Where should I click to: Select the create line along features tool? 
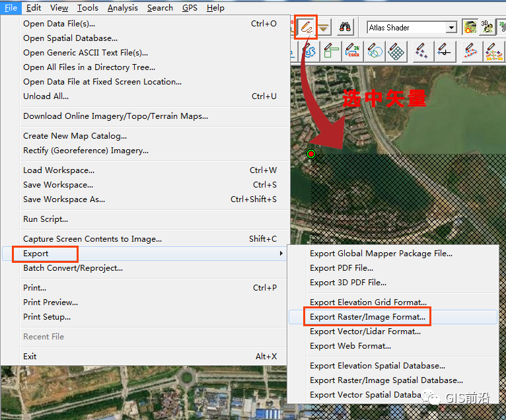(x=471, y=52)
